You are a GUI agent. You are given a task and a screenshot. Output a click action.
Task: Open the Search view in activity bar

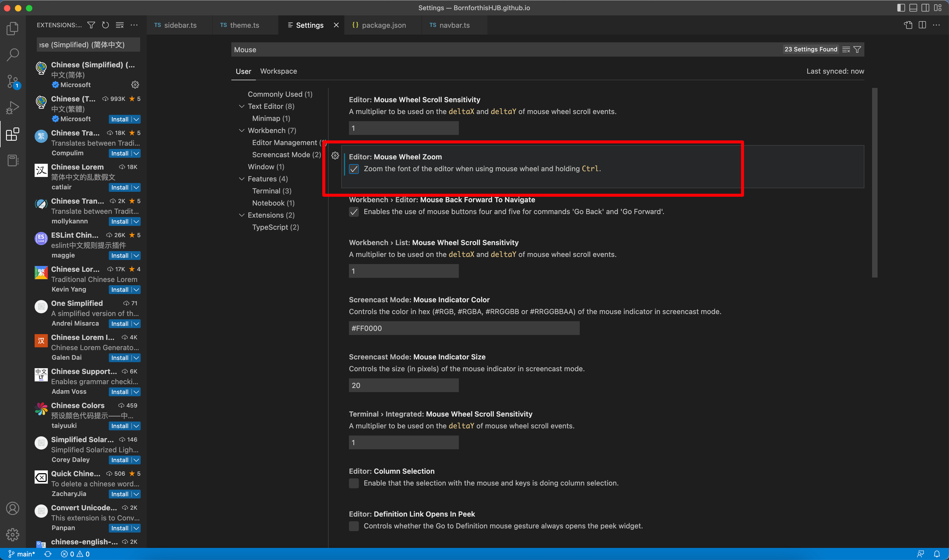[x=12, y=55]
